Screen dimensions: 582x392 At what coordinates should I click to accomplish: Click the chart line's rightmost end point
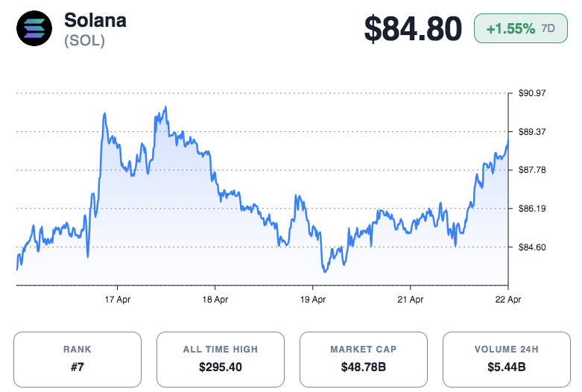507,141
